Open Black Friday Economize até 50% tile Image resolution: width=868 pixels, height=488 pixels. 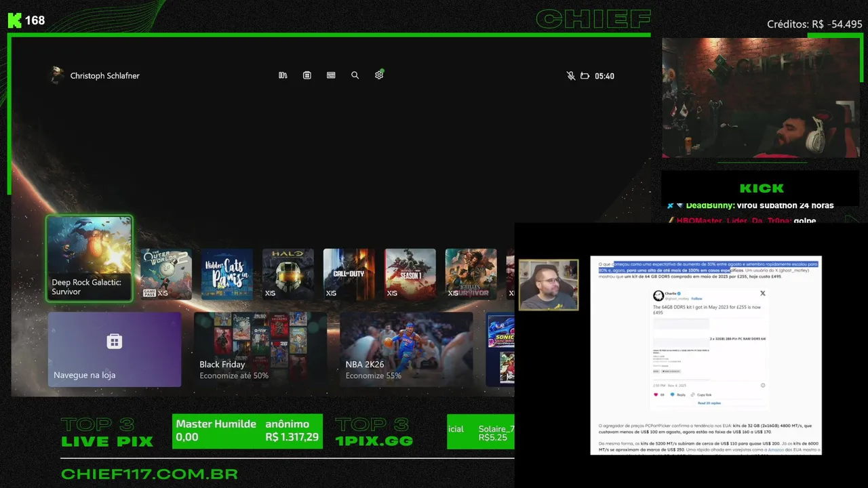[x=260, y=349]
